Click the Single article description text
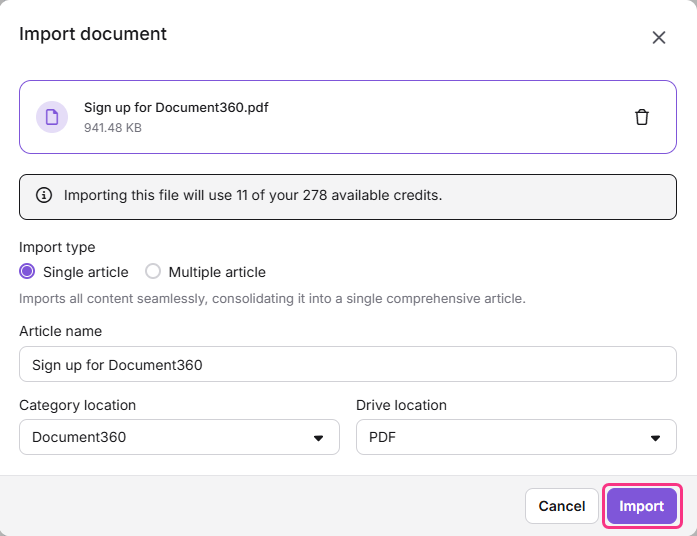The height and width of the screenshot is (536, 697). (272, 299)
